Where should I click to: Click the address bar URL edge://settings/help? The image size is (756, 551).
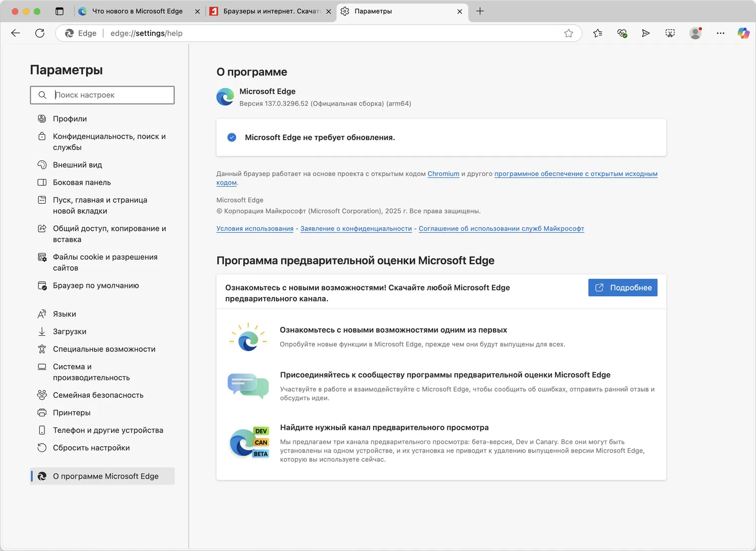click(147, 33)
